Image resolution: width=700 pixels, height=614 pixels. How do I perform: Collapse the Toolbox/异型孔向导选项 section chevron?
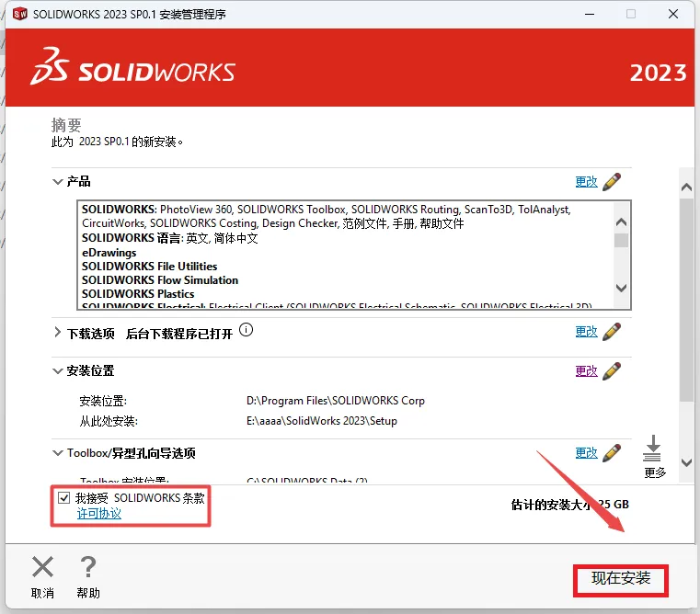tap(58, 453)
